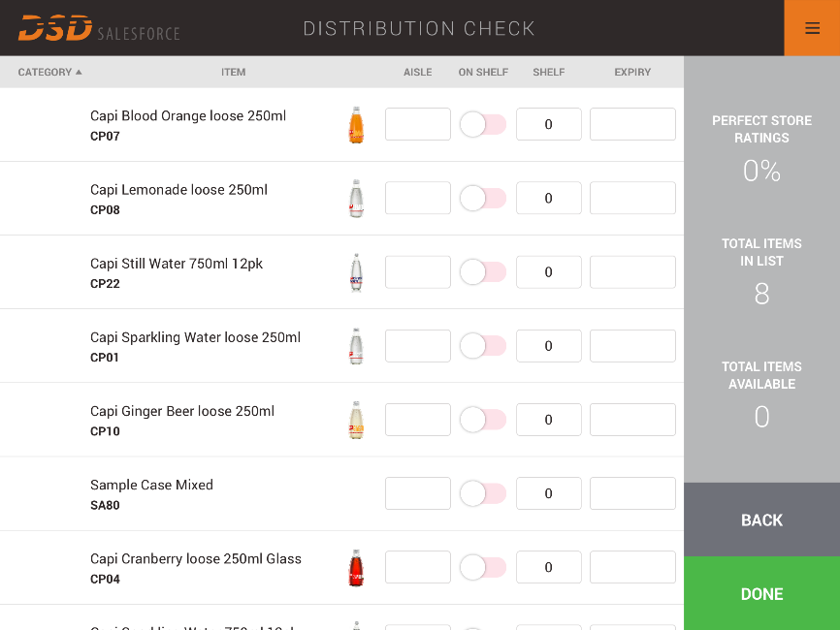This screenshot has width=840, height=630.
Task: Click the Capi Sparkling Water loose bottle image
Action: [x=356, y=346]
